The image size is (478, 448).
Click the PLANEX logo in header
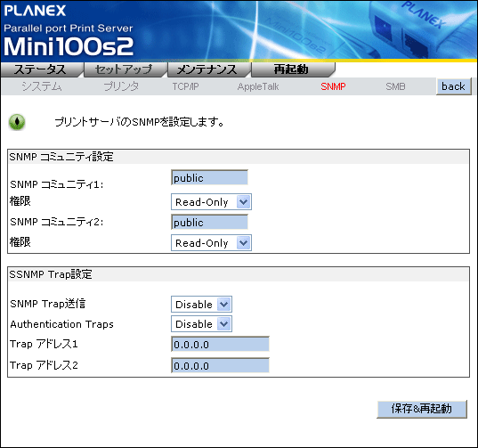[x=35, y=11]
